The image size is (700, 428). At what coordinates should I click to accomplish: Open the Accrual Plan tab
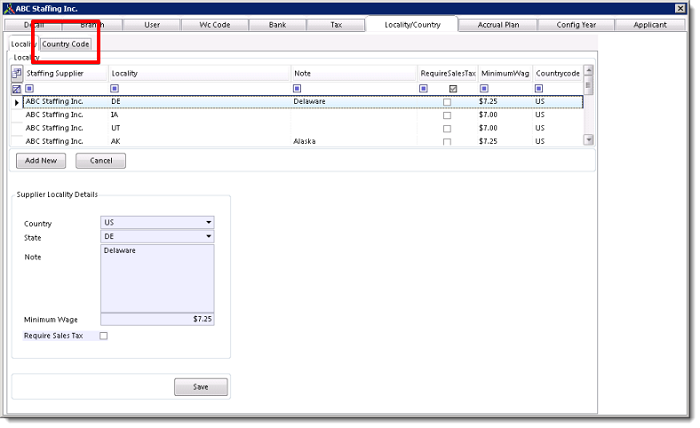click(x=498, y=25)
